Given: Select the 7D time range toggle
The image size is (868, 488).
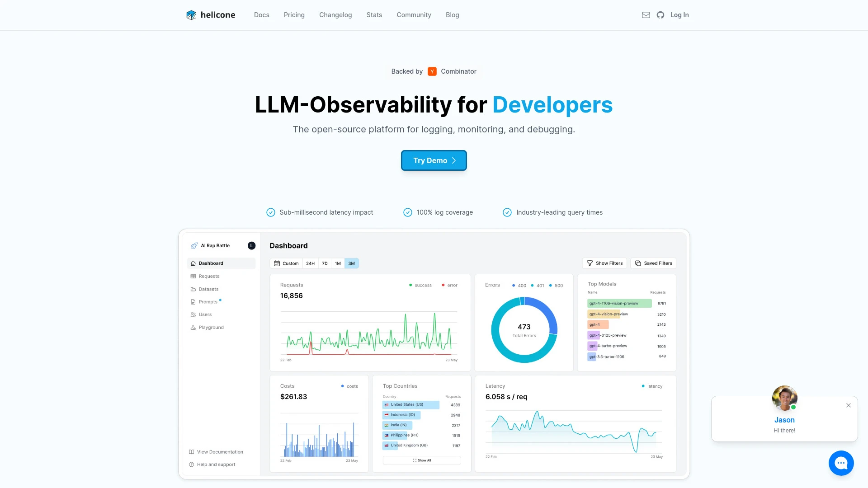Looking at the screenshot, I should pyautogui.click(x=324, y=263).
